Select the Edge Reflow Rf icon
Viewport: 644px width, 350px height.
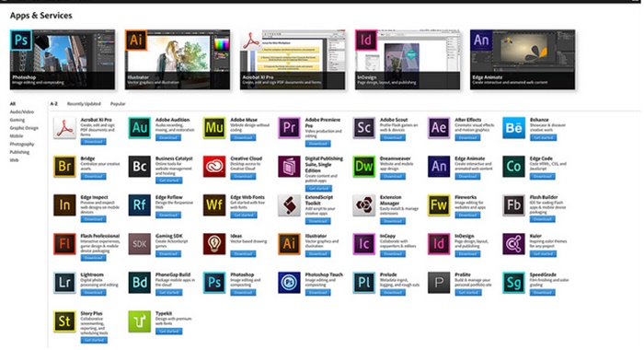pos(139,205)
